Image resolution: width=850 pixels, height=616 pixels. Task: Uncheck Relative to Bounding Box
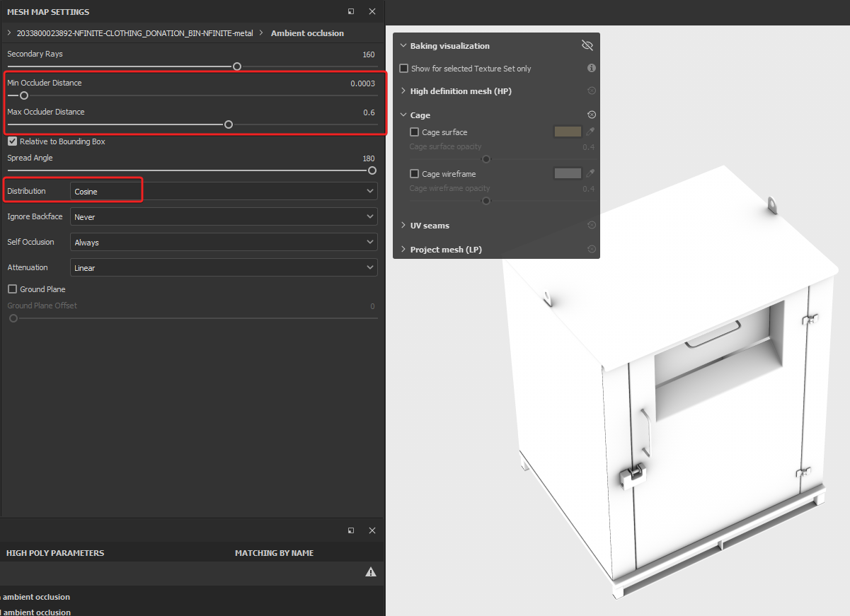click(13, 141)
